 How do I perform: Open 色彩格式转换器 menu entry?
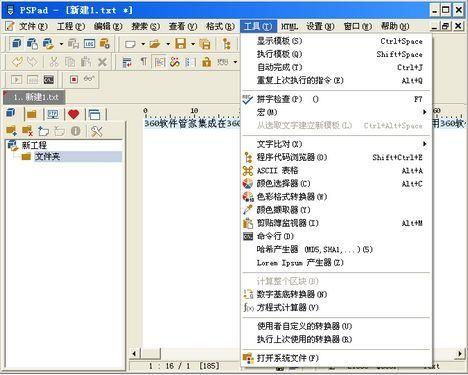336,197
